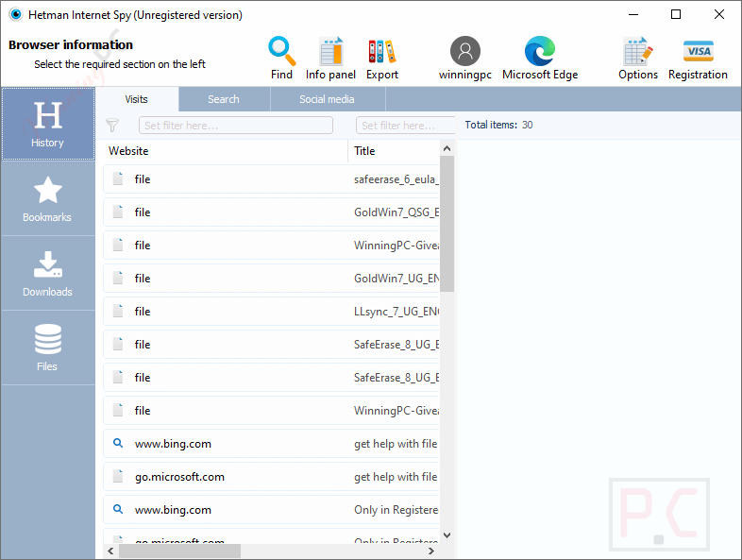
Task: Click the file icon of GoldWin7_QSG row
Action: (x=118, y=212)
